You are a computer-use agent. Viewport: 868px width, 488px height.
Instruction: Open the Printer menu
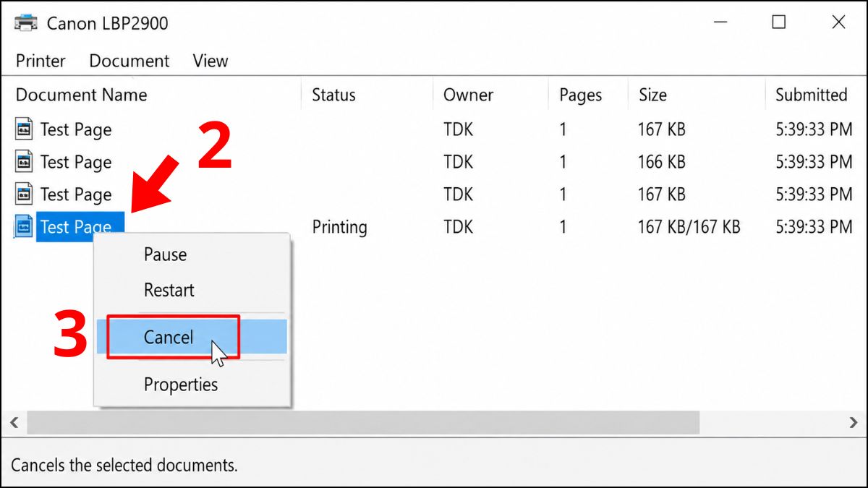click(41, 61)
